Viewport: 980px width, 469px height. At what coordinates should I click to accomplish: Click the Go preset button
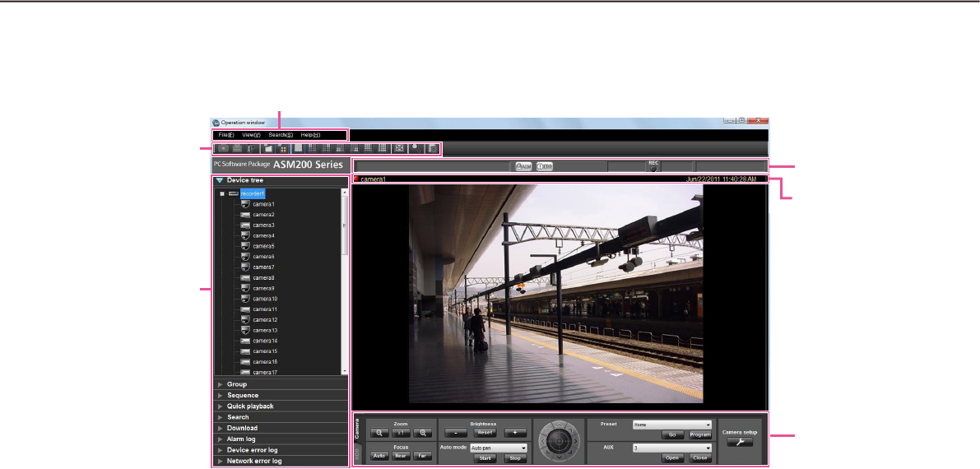[671, 434]
